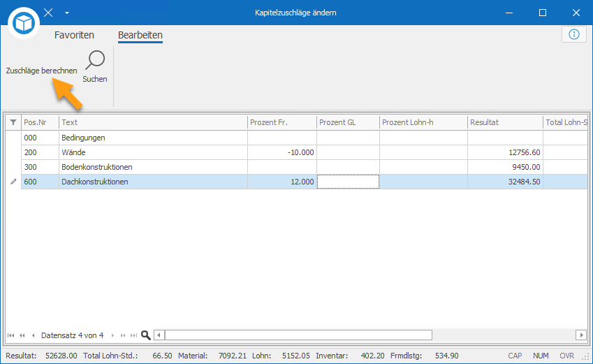
Task: Click the X icon in the quick access bar
Action: click(48, 13)
